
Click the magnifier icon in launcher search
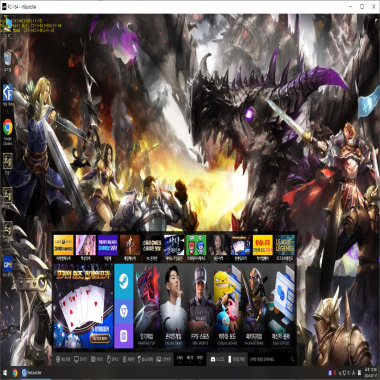click(x=292, y=359)
